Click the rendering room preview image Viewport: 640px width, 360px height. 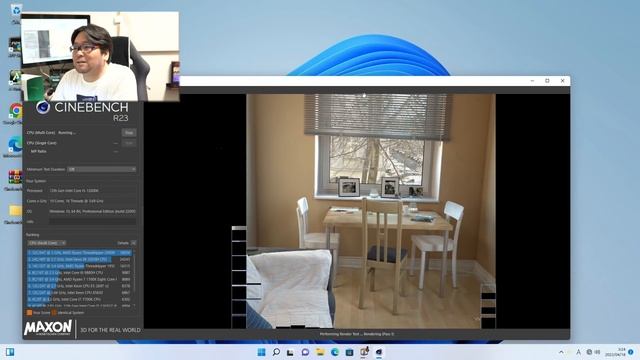tap(371, 211)
